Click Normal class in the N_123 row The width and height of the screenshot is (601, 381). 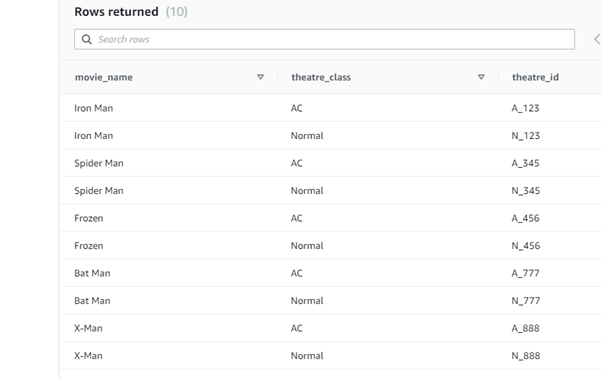(x=307, y=136)
